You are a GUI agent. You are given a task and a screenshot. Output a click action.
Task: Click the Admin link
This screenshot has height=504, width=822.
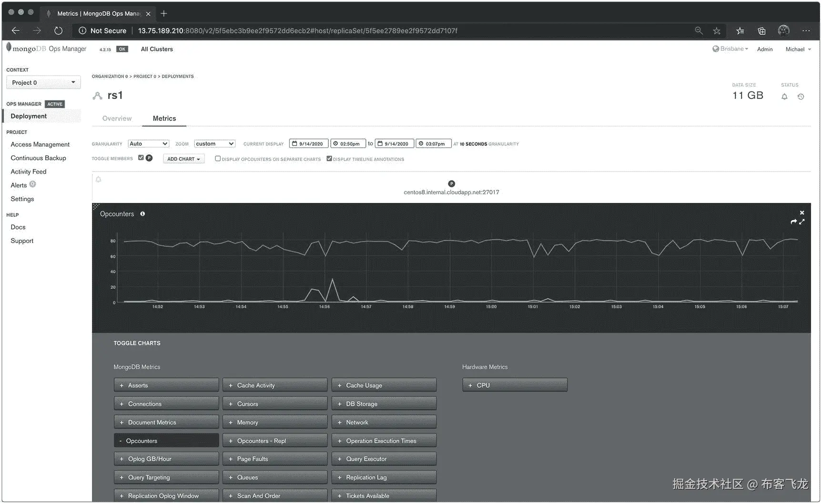pyautogui.click(x=765, y=49)
